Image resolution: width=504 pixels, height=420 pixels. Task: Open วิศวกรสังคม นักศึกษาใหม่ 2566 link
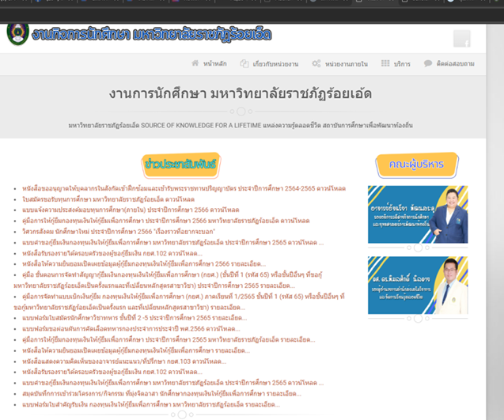coord(119,232)
